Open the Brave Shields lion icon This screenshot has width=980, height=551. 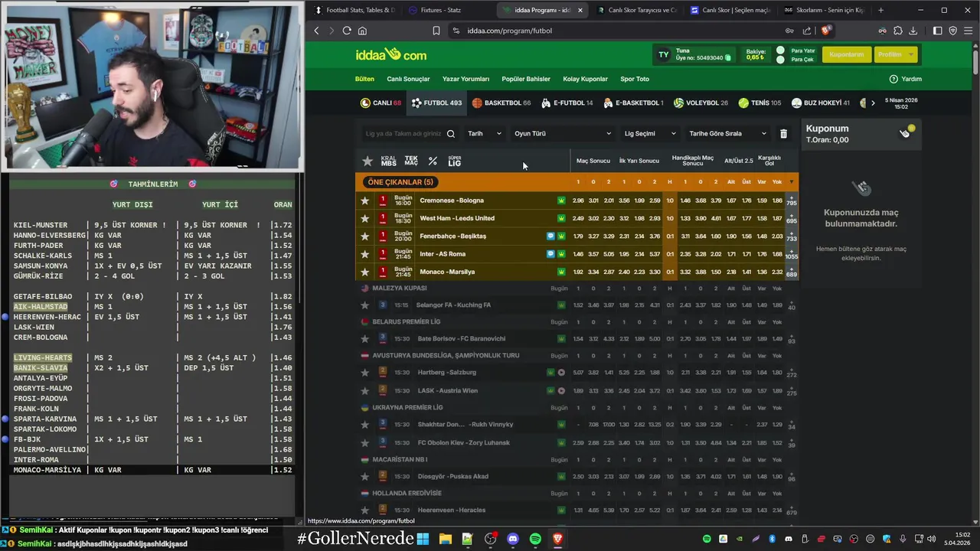[x=826, y=31]
